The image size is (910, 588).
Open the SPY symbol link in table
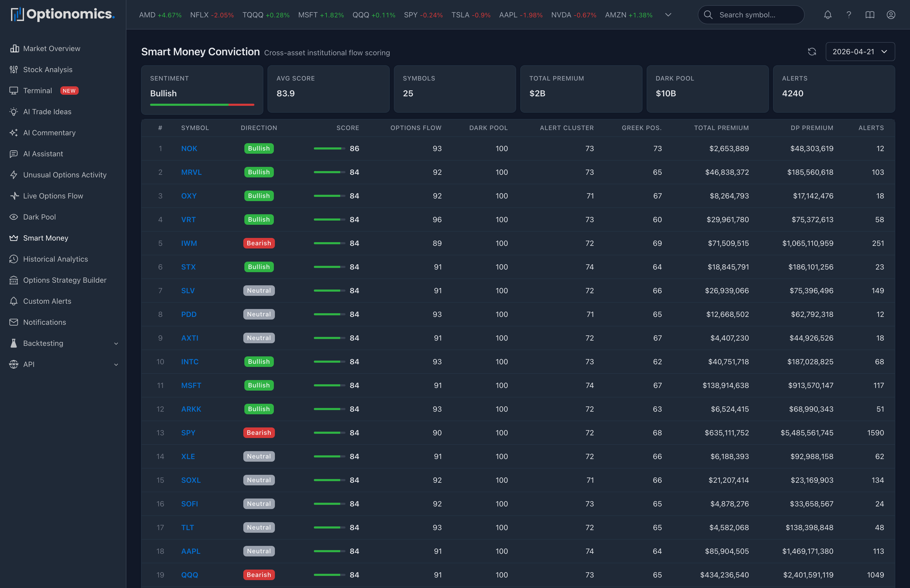click(x=188, y=433)
